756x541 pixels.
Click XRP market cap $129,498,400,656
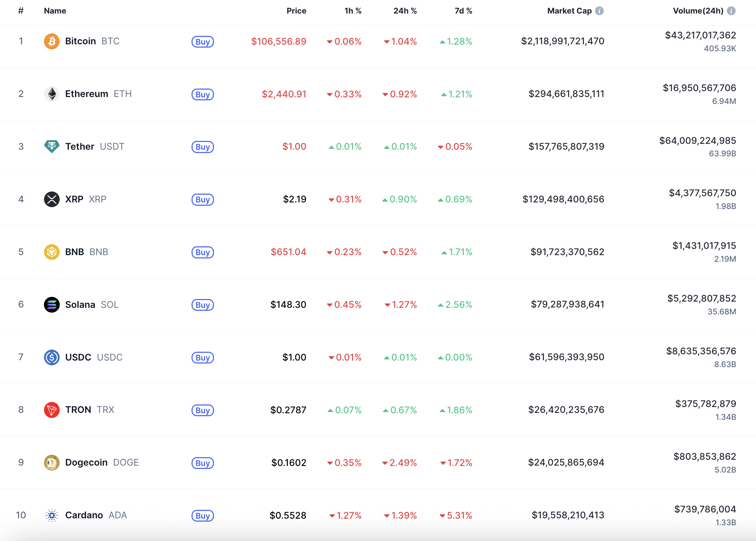click(x=563, y=199)
